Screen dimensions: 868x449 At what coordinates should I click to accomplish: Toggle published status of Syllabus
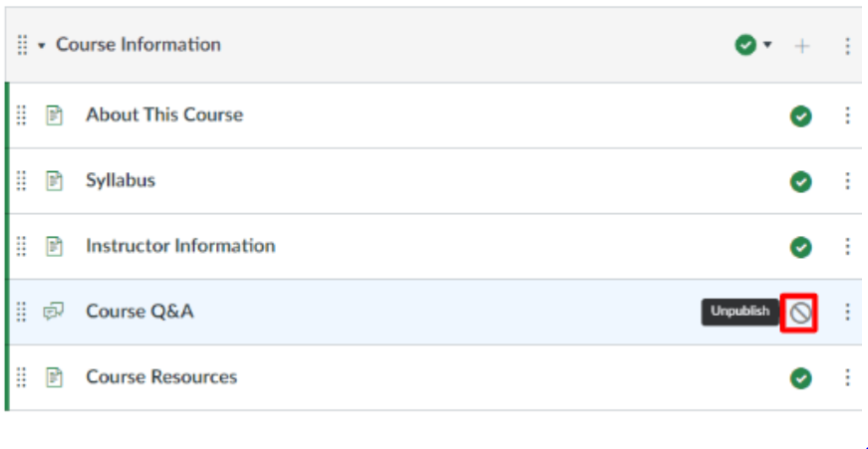pyautogui.click(x=800, y=181)
